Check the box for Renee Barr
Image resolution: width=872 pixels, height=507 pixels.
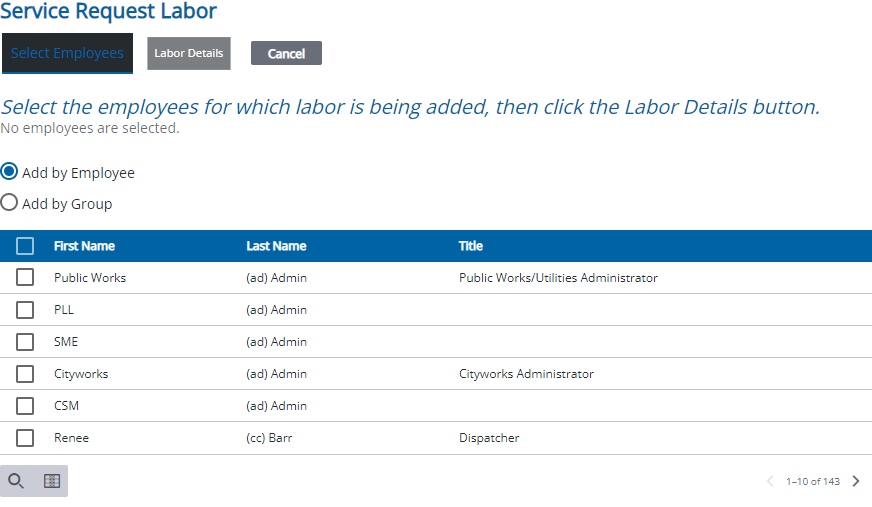tap(25, 438)
